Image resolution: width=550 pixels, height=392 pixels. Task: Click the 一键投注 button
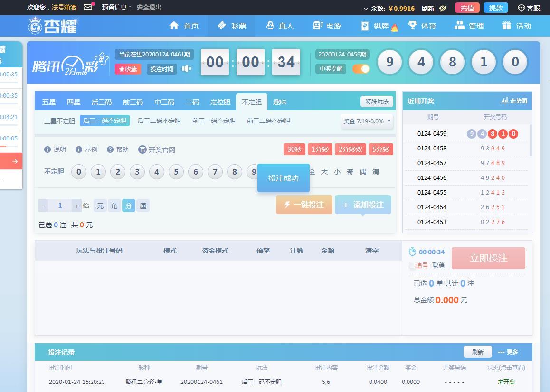pyautogui.click(x=304, y=205)
